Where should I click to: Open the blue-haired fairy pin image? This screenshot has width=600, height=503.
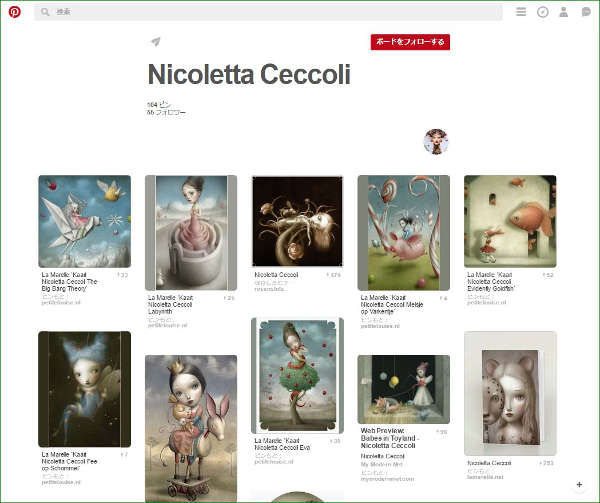(x=85, y=389)
